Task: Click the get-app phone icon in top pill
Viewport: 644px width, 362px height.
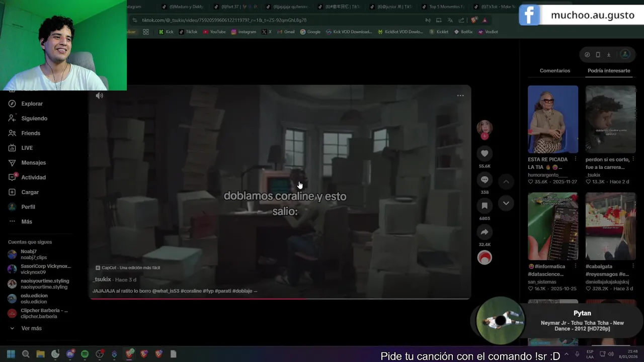Action: [x=598, y=54]
